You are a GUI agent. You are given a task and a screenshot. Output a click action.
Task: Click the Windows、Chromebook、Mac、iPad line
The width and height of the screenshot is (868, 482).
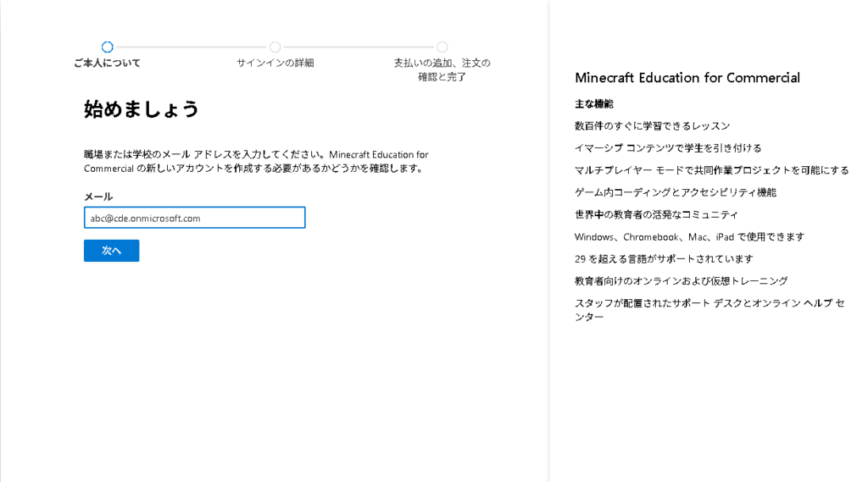[x=689, y=237]
